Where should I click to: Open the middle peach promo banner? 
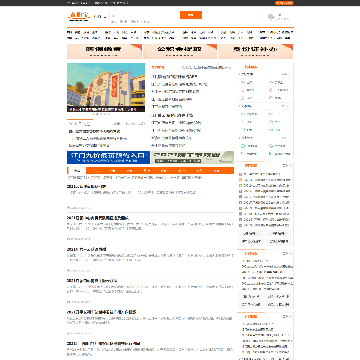pyautogui.click(x=180, y=51)
